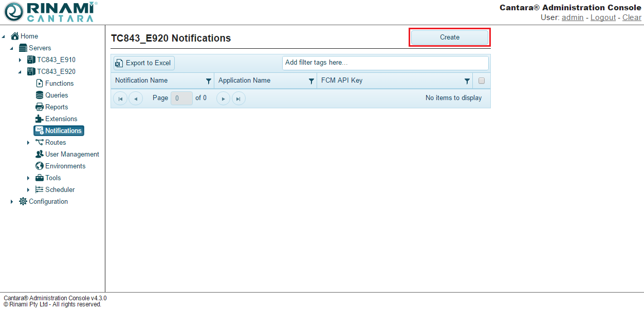
Task: Click the Logout link
Action: (x=603, y=17)
